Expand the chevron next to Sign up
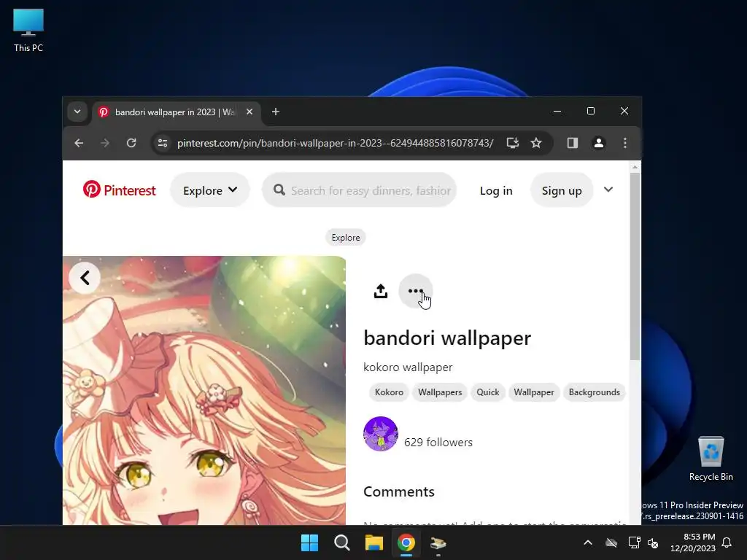The width and height of the screenshot is (747, 560). point(608,190)
